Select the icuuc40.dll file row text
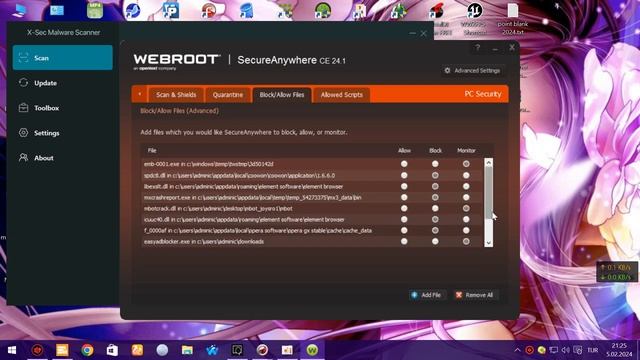The width and height of the screenshot is (640, 360). pyautogui.click(x=244, y=220)
